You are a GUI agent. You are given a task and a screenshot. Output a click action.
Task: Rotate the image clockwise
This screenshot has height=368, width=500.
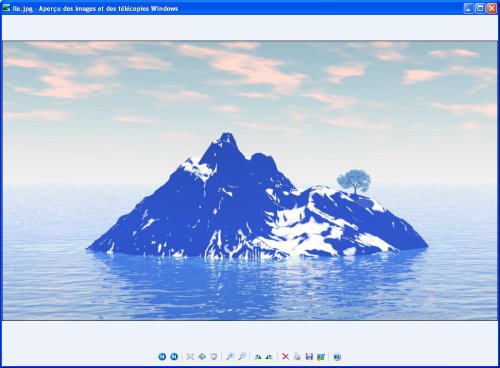[x=257, y=357]
